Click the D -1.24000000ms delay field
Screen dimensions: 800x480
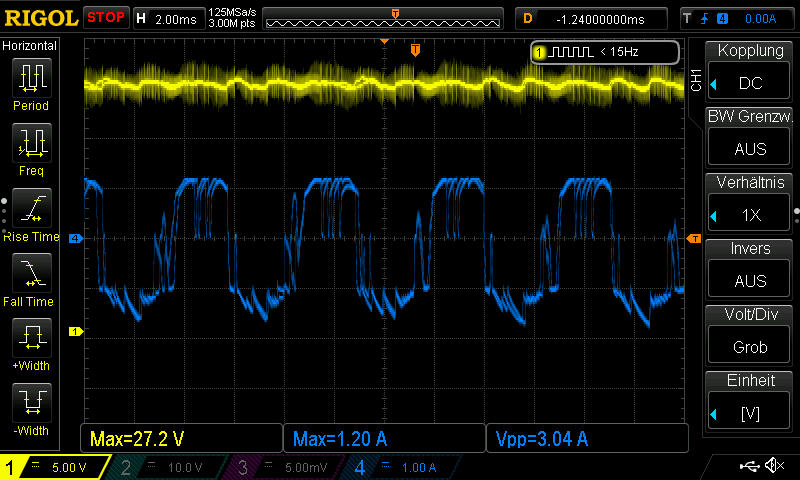point(591,19)
